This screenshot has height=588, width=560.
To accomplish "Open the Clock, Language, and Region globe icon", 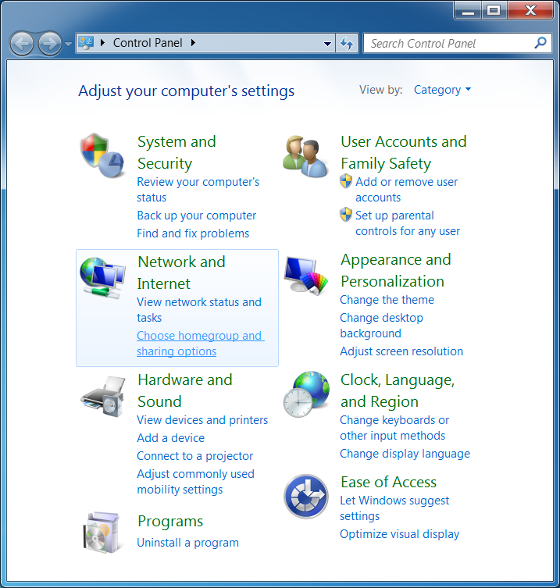I will point(306,394).
